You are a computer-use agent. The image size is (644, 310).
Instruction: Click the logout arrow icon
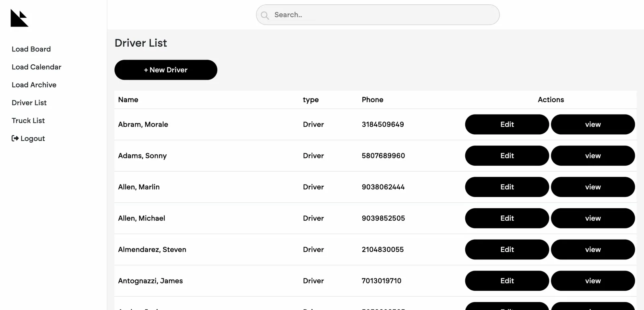[15, 138]
